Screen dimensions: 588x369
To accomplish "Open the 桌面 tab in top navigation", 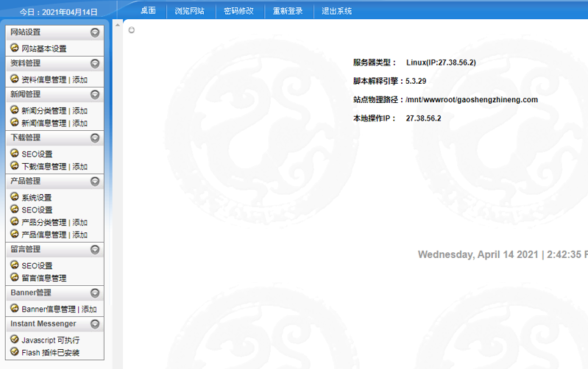I will click(148, 11).
